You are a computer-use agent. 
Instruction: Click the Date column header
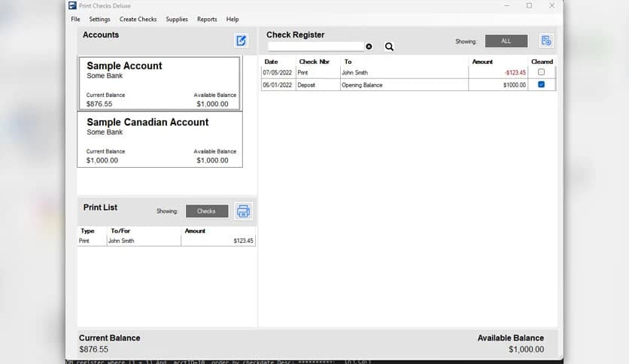coord(271,62)
